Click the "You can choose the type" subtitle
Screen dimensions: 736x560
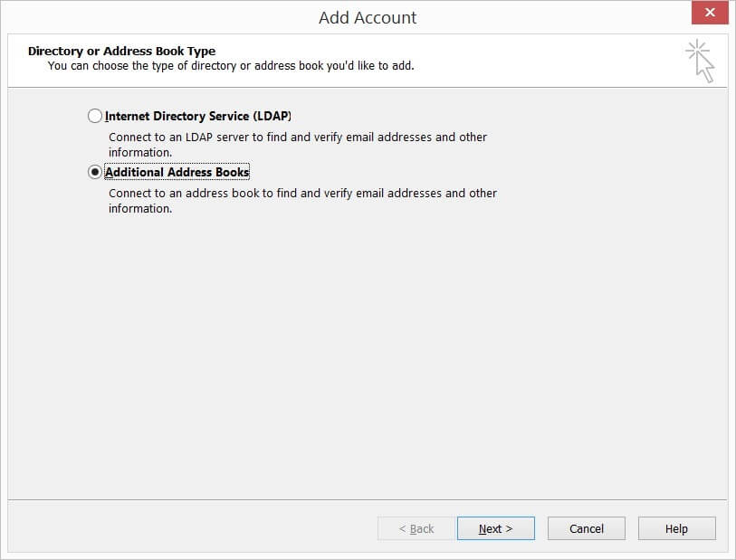[231, 66]
